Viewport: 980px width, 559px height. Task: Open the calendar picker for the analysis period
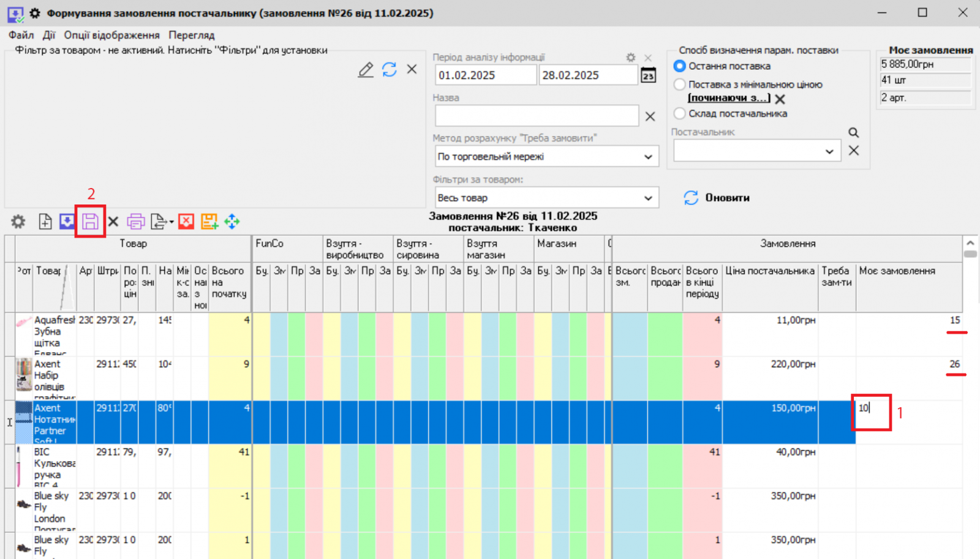[x=648, y=75]
